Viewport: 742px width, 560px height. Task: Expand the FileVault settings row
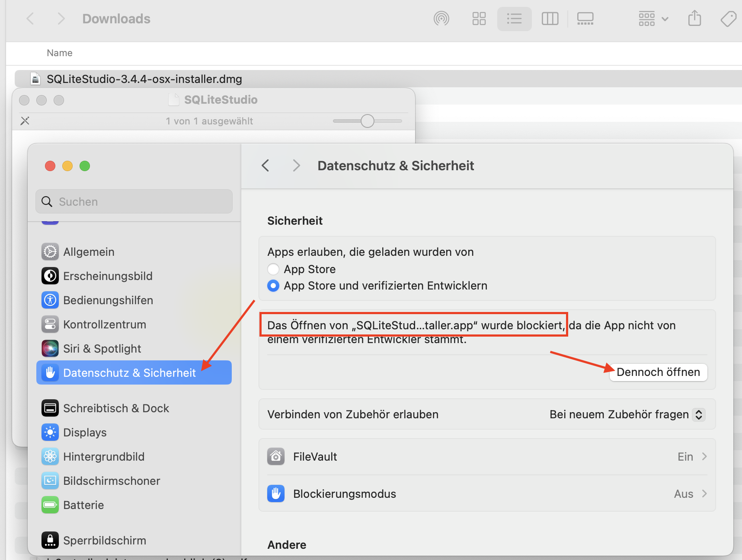[x=487, y=457]
